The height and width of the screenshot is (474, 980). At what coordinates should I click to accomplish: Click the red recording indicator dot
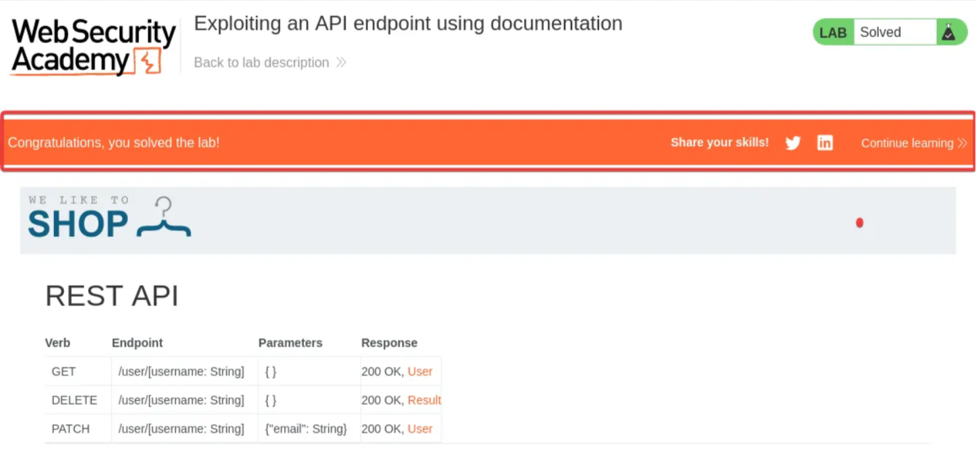[859, 223]
